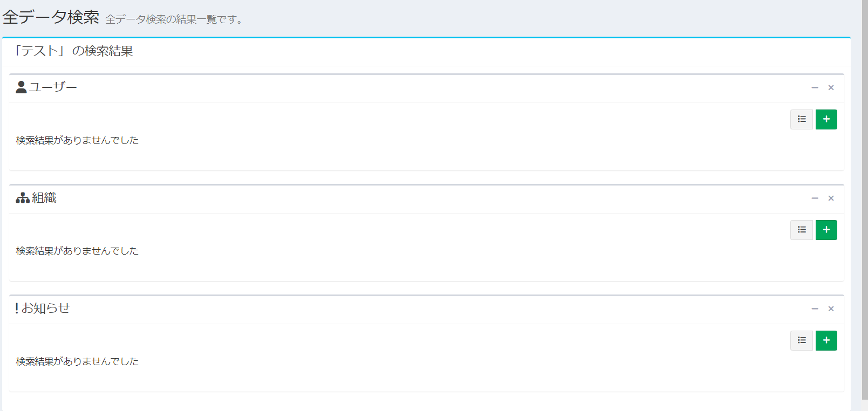
Task: Click the 組織 panel heading
Action: [x=44, y=198]
